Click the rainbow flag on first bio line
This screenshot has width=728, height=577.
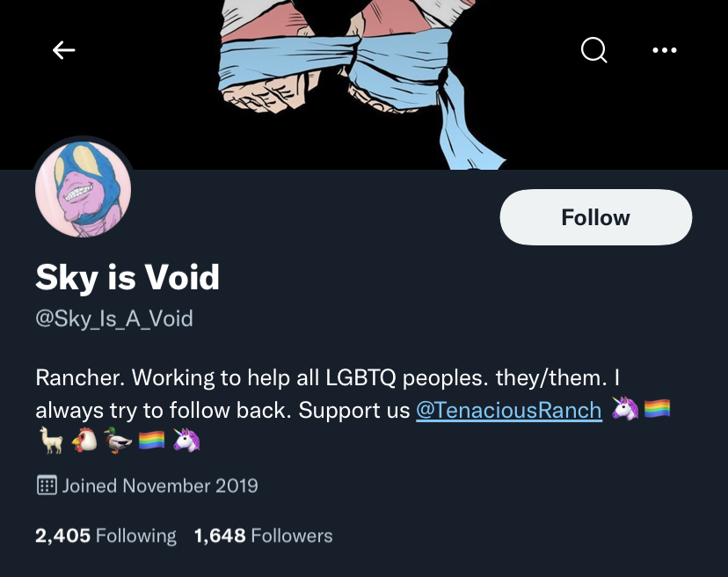pos(658,408)
